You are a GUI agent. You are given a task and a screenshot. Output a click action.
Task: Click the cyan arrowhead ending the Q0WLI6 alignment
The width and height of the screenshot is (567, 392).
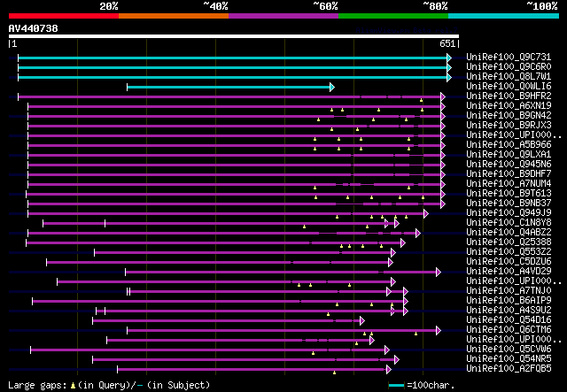pyautogui.click(x=332, y=87)
